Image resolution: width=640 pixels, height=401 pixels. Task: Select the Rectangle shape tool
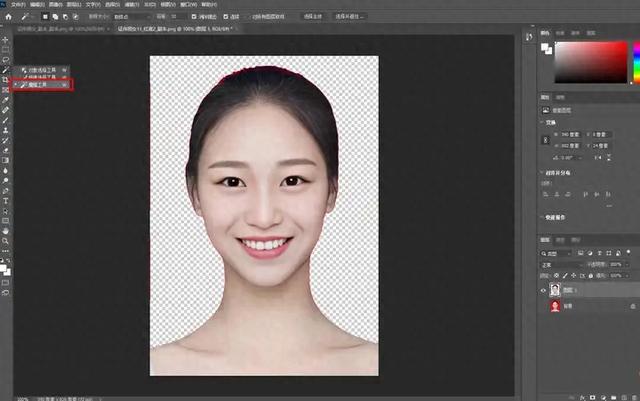(x=5, y=221)
